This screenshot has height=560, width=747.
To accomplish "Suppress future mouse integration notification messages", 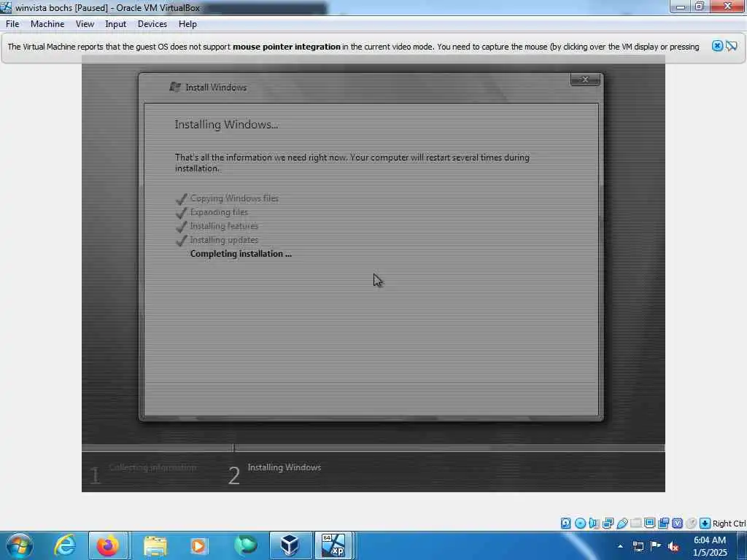I will (731, 46).
